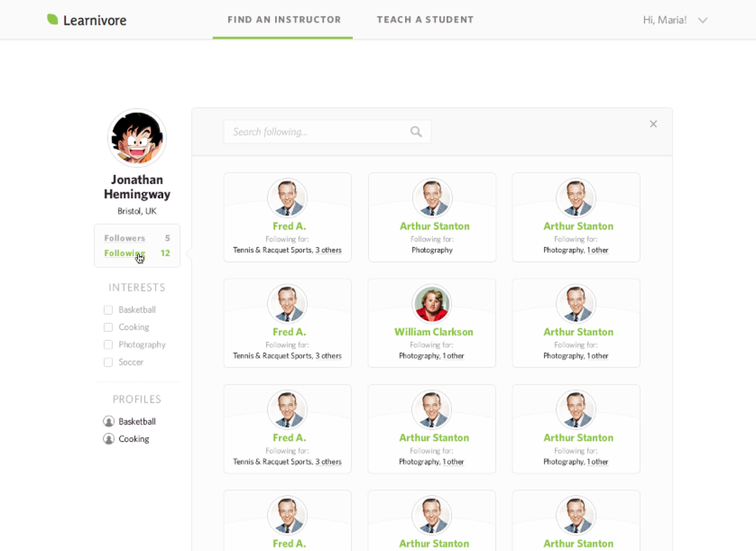Click the PROFILES section heading

coord(137,399)
